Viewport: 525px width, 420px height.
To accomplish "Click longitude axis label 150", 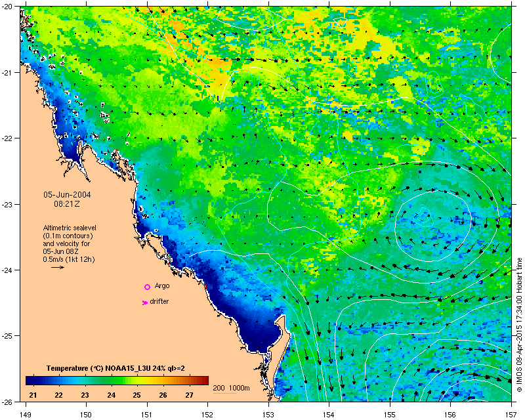I will coord(86,415).
